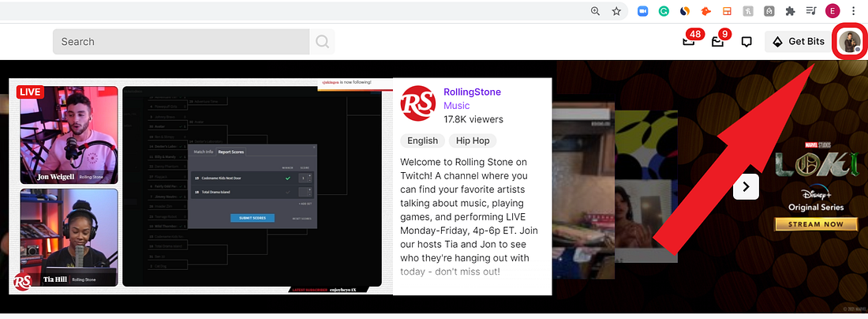This screenshot has height=319, width=868.
Task: Open the RollingStone channel link
Action: [472, 92]
